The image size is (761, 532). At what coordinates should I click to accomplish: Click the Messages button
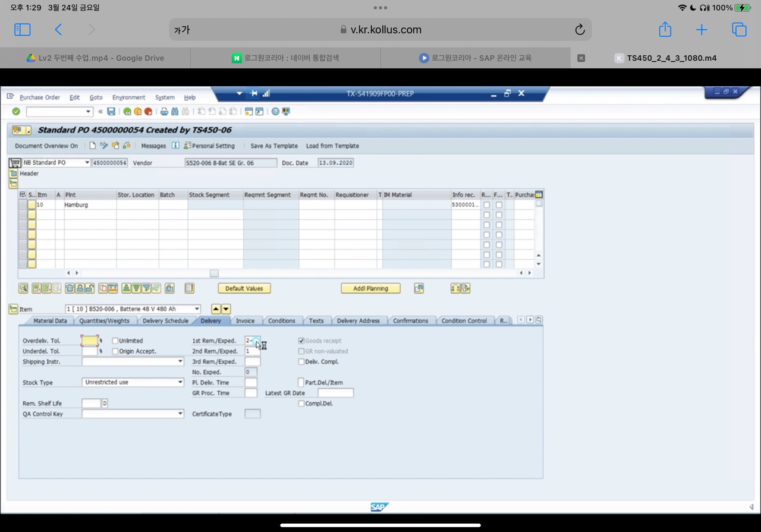153,146
